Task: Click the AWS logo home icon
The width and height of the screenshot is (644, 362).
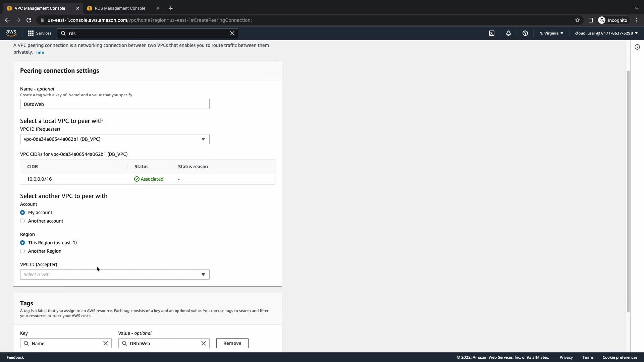Action: pyautogui.click(x=11, y=33)
